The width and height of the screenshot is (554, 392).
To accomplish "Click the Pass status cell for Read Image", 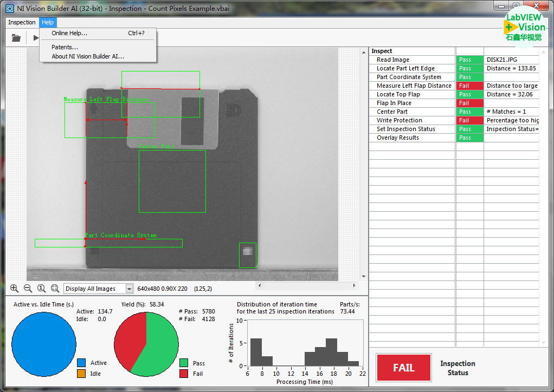I will tap(469, 60).
